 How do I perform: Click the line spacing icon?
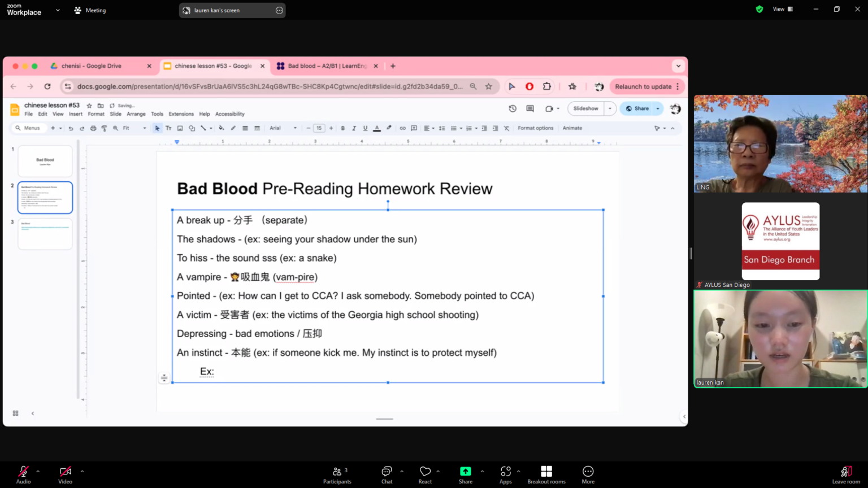(x=442, y=128)
